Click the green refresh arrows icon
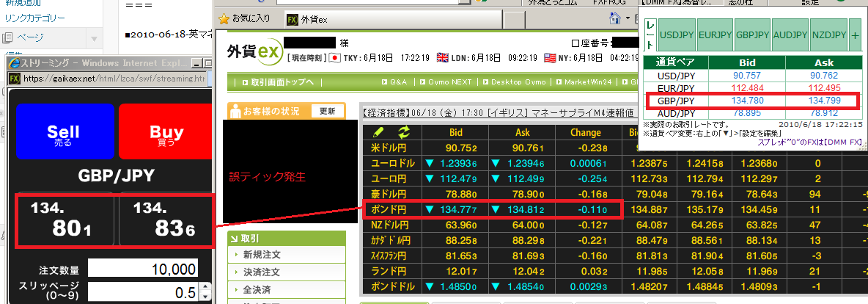Screen dimensions: 868x304 pyautogui.click(x=403, y=133)
